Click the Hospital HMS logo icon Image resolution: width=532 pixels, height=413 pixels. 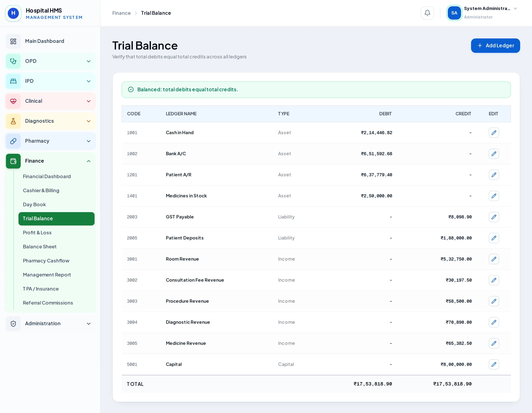coord(13,13)
